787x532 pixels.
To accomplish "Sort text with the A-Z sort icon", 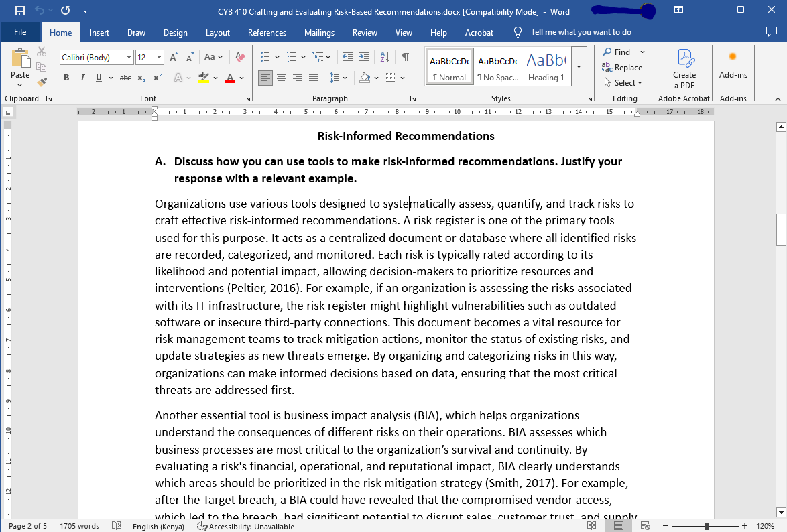I will pos(385,57).
